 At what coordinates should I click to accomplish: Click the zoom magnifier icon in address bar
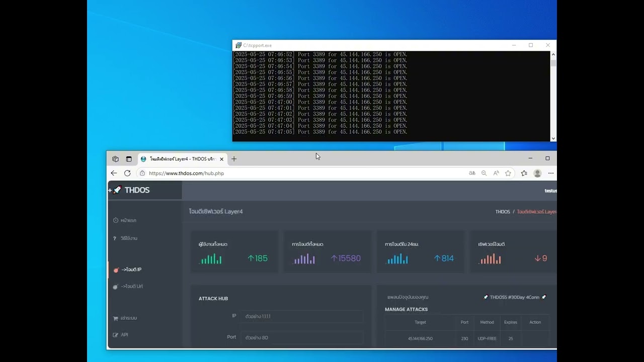(x=484, y=173)
